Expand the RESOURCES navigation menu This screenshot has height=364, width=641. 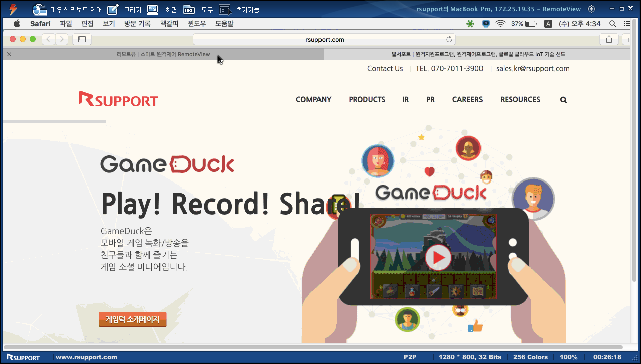[520, 99]
